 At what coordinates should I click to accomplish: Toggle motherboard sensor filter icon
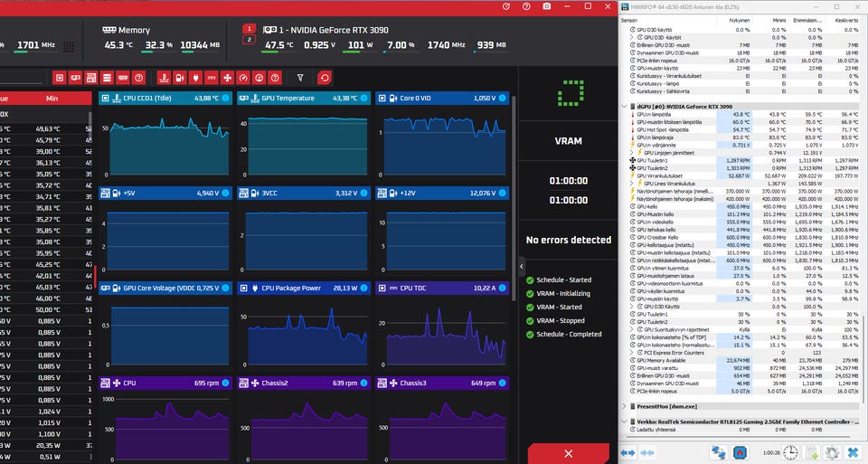91,78
